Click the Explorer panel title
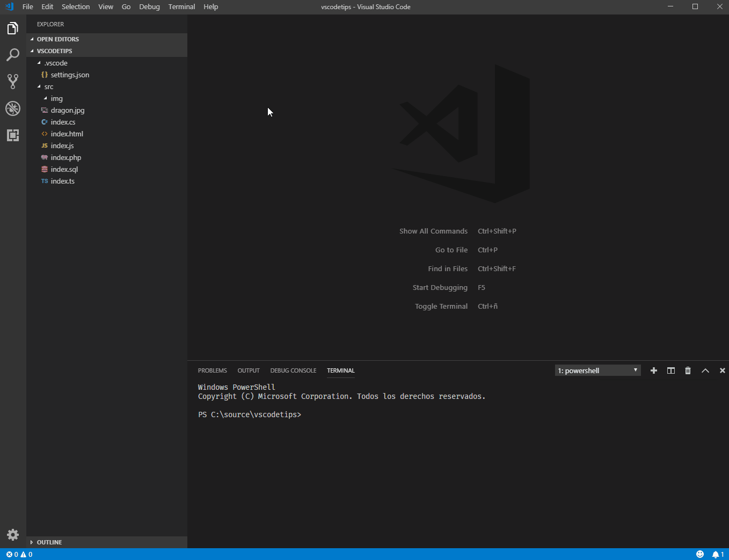 pos(50,24)
